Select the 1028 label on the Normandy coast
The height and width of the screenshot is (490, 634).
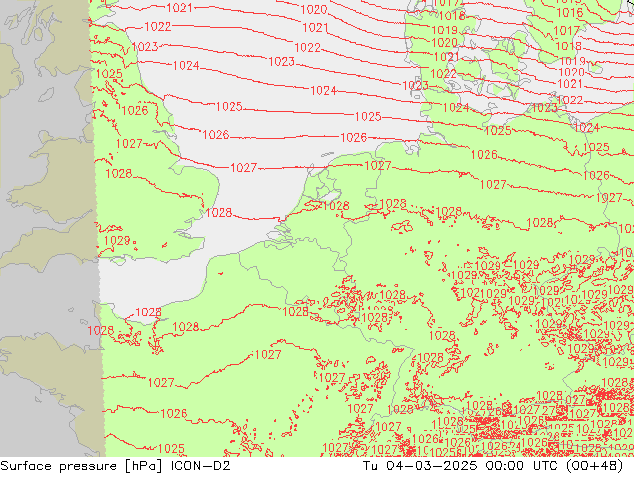[x=148, y=312]
